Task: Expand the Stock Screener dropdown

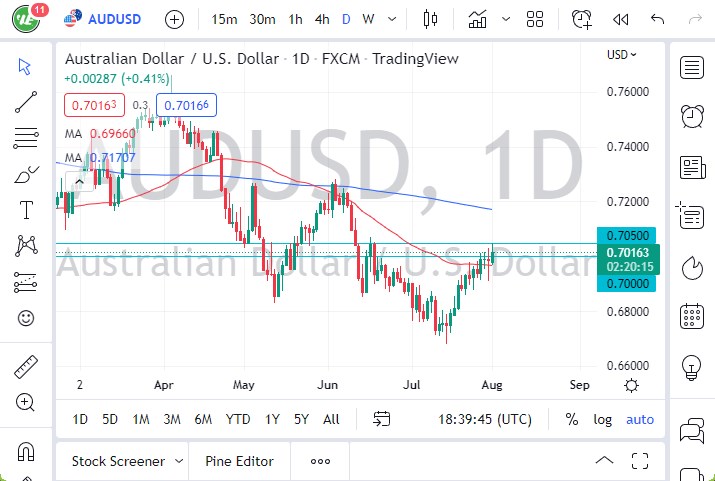Action: click(x=179, y=461)
